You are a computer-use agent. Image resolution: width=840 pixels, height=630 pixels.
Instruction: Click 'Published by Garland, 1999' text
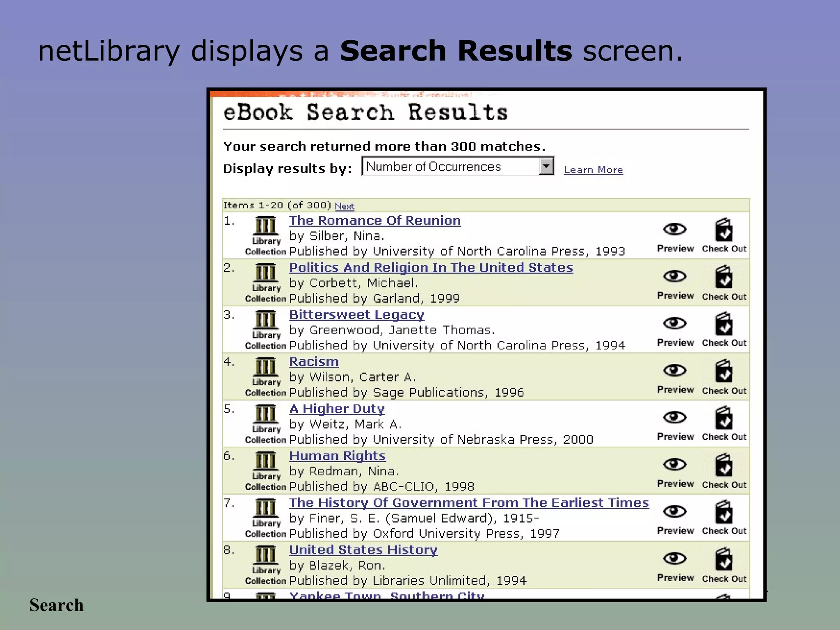point(374,299)
